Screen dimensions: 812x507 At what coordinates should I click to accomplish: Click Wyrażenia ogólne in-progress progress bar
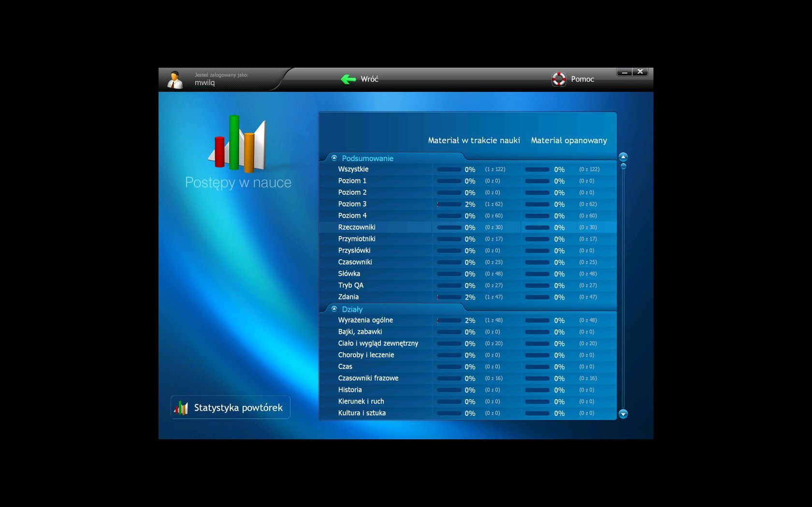(449, 320)
